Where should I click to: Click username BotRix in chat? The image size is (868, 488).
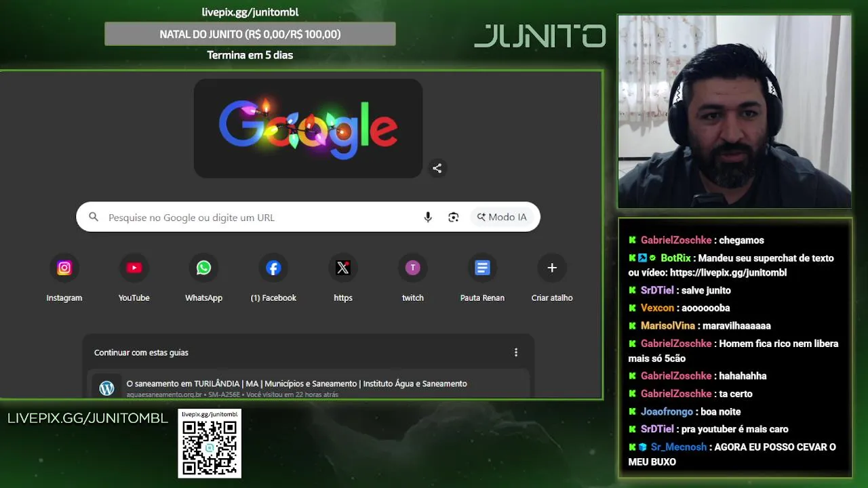675,258
